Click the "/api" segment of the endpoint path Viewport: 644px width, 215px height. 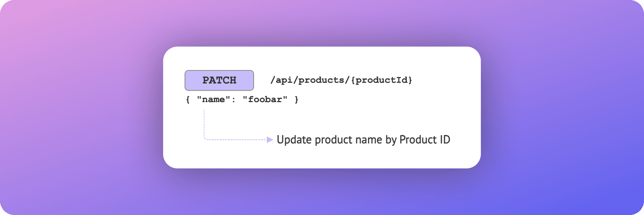(x=281, y=80)
